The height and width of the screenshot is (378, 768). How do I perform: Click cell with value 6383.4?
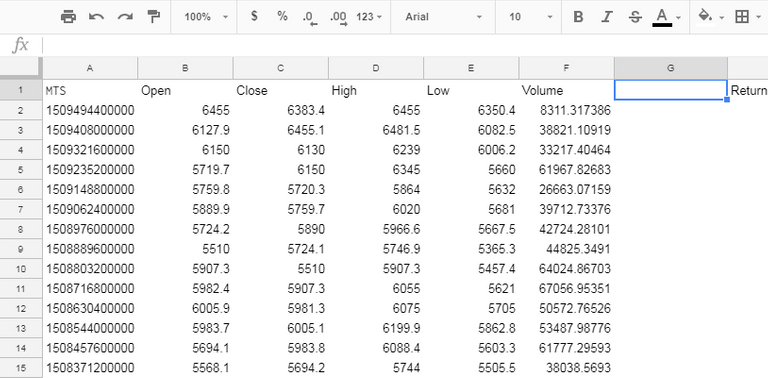281,111
